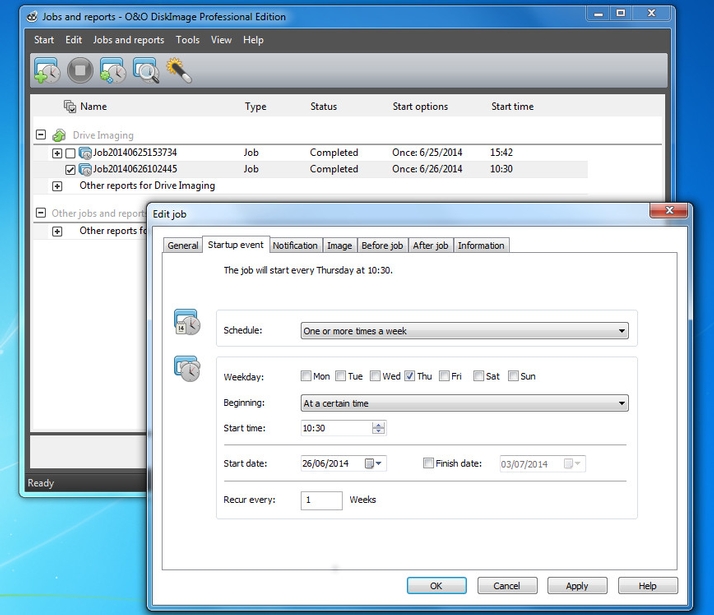Click the Apply button
Screen dimensions: 714x615
(x=577, y=586)
